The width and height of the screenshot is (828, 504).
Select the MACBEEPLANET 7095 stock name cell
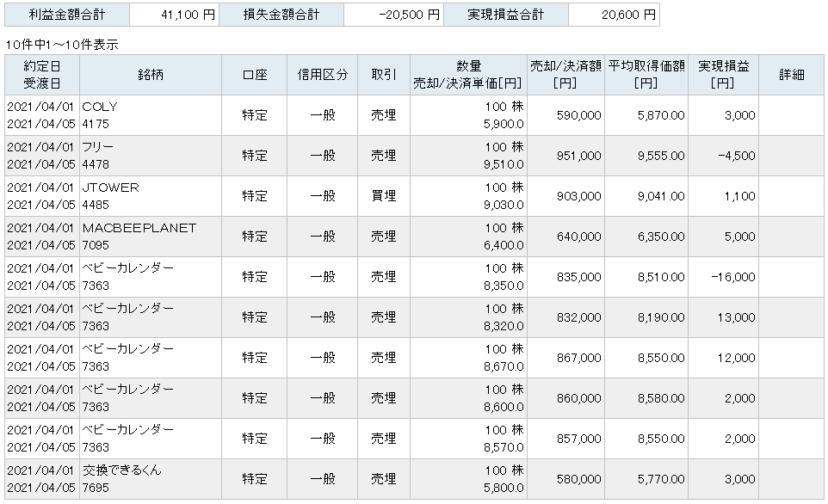tap(151, 237)
